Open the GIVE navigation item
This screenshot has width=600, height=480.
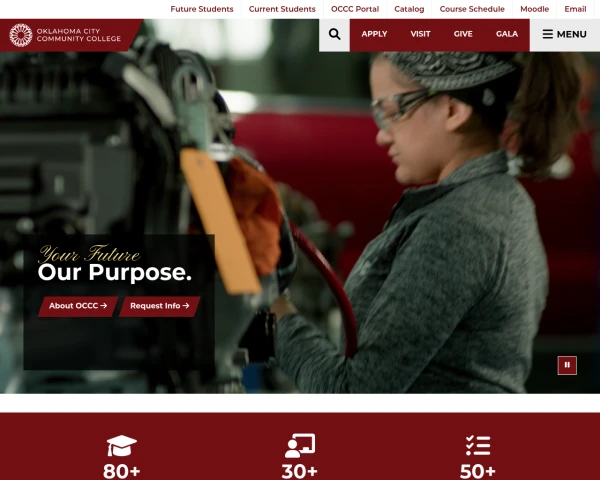coord(463,34)
